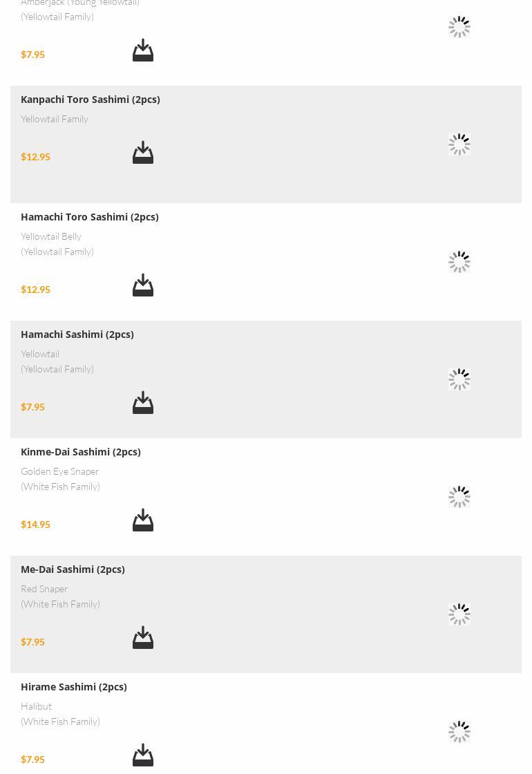Click the $14.95 Kinme-Dai price
Viewport: 532px width, 774px height.
tap(35, 525)
